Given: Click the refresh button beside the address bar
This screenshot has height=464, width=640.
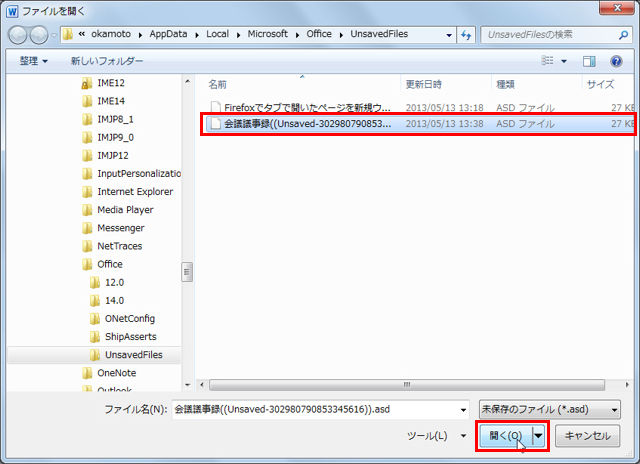Looking at the screenshot, I should click(466, 35).
